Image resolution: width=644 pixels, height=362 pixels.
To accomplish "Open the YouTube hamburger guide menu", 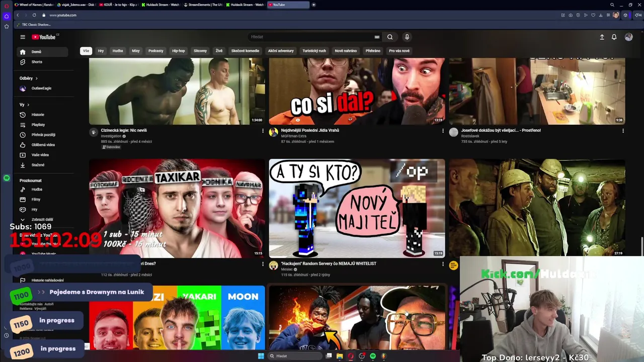I will coord(23,37).
